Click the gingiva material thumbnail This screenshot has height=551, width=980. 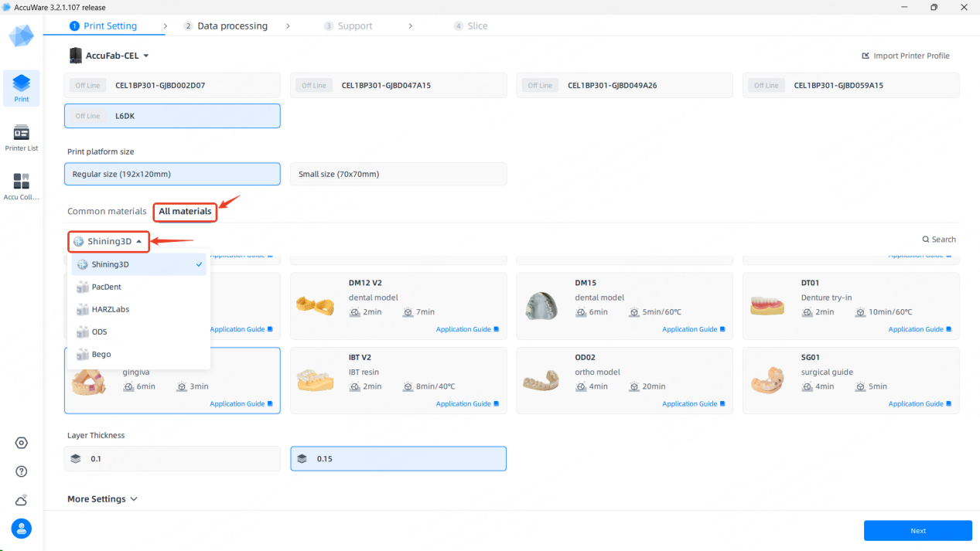point(89,383)
